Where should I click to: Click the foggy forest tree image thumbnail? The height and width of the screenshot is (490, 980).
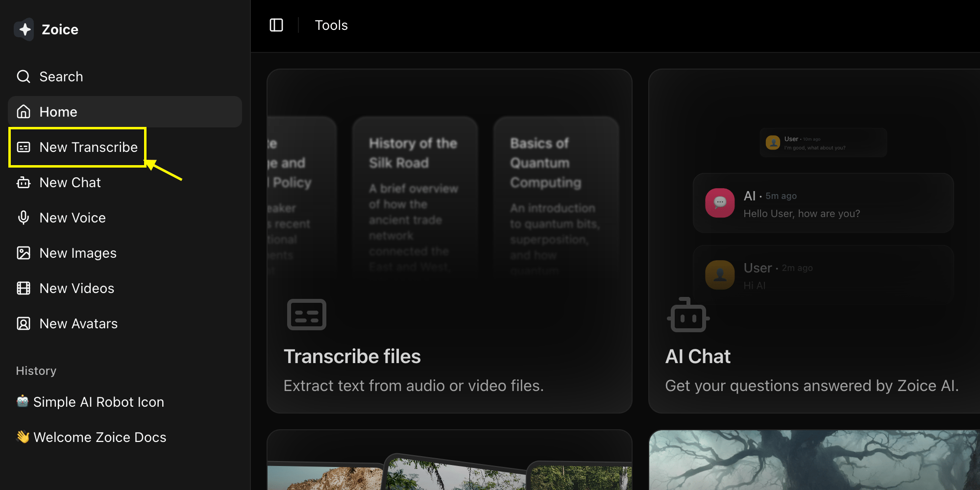coord(814,460)
